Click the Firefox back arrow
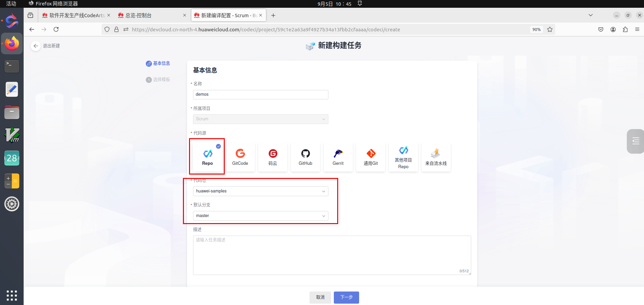The height and width of the screenshot is (305, 644). point(32,29)
